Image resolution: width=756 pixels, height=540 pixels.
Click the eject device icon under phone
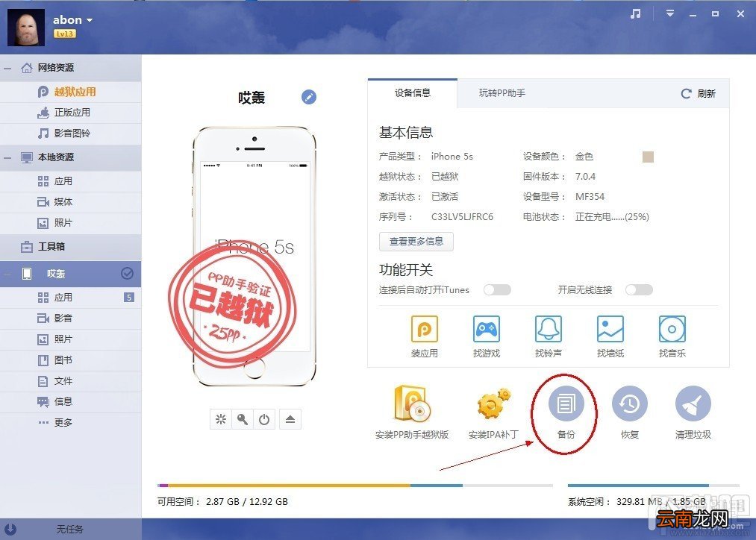[x=290, y=419]
